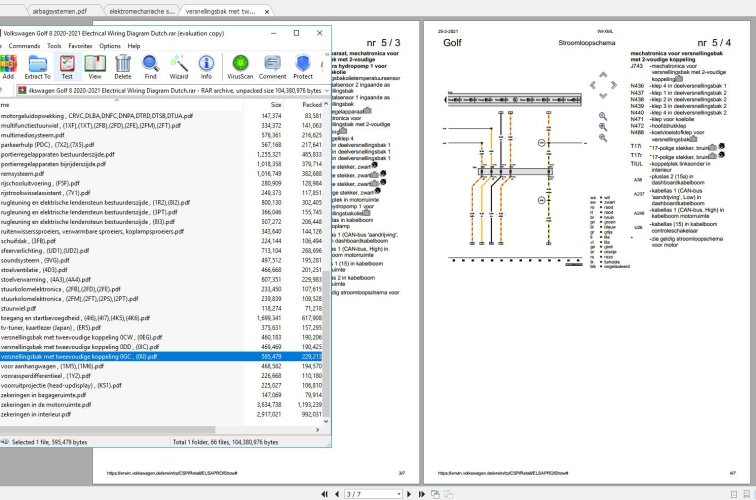Screen dimensions: 756x500
Task: Open the Options menu
Action: pos(110,46)
